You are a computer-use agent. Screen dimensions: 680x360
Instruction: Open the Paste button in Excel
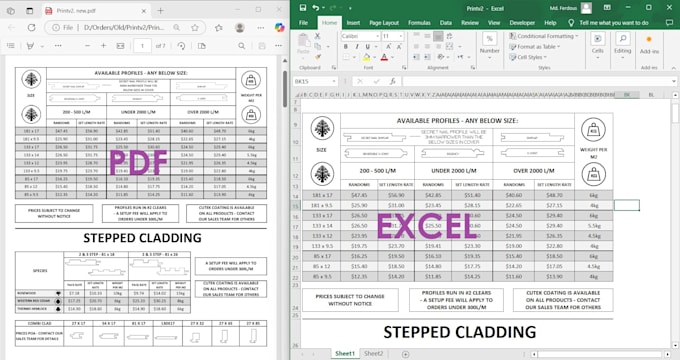[x=304, y=45]
